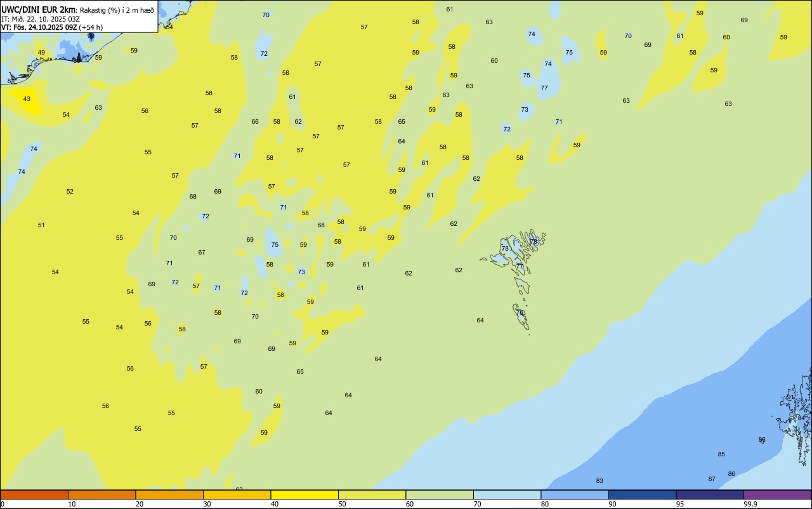Click the legend tick label '90'
The image size is (812, 509).
tap(612, 504)
